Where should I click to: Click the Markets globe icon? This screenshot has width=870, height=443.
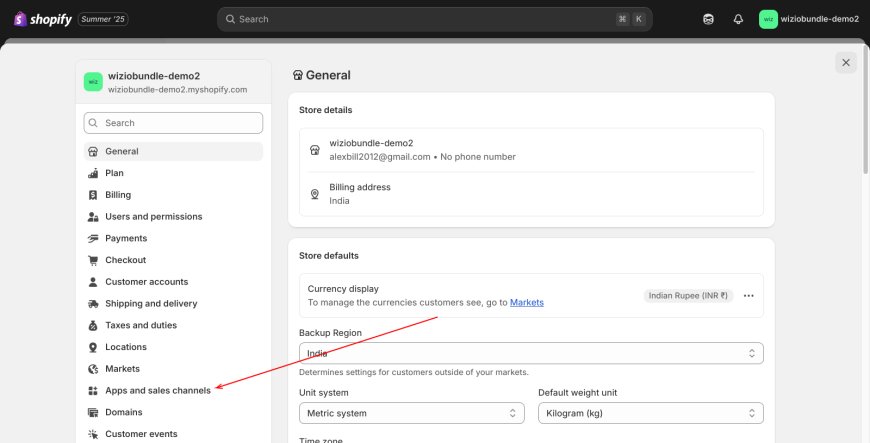click(93, 369)
